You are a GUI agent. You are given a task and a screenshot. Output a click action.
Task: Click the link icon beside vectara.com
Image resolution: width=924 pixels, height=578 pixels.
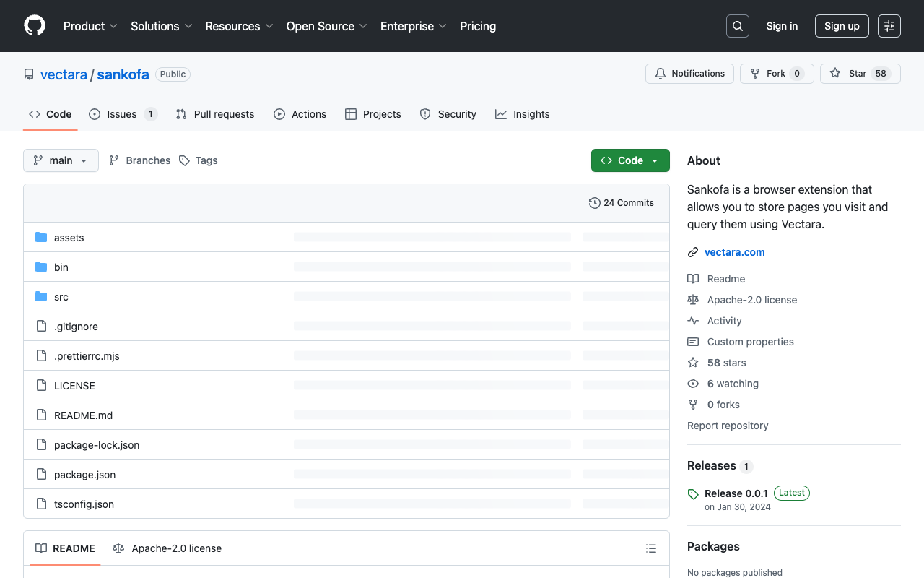(x=693, y=252)
